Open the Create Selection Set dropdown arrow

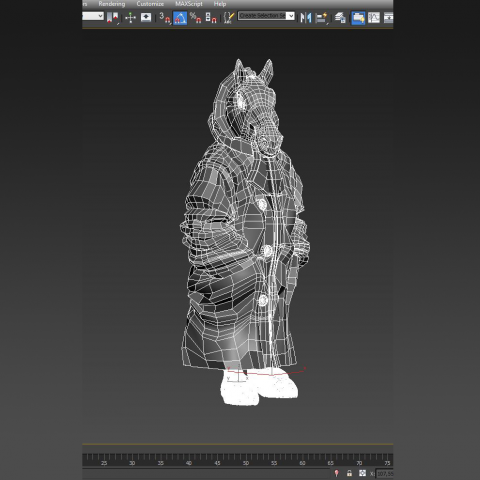[291, 16]
